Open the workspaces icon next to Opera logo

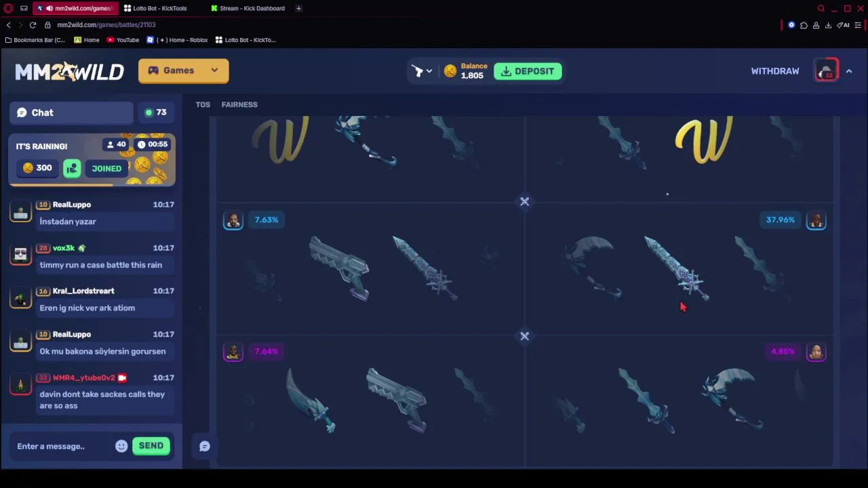(x=24, y=8)
